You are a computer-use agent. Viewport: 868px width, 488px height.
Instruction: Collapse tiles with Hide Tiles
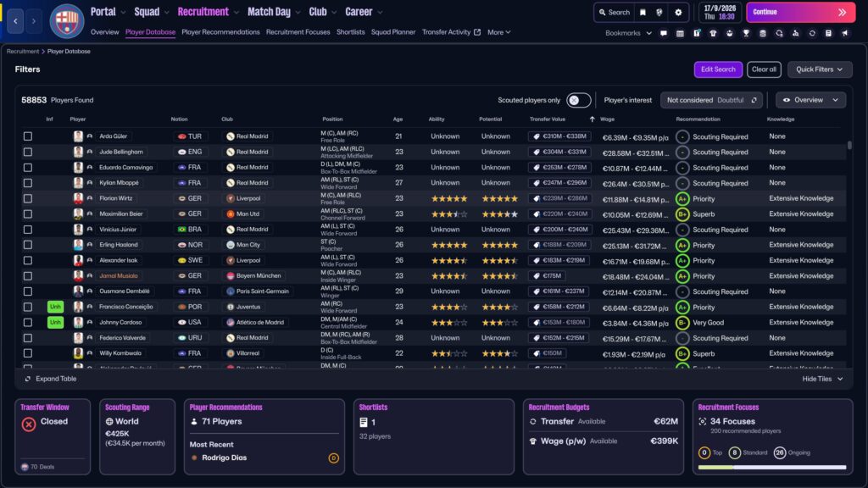pyautogui.click(x=822, y=379)
